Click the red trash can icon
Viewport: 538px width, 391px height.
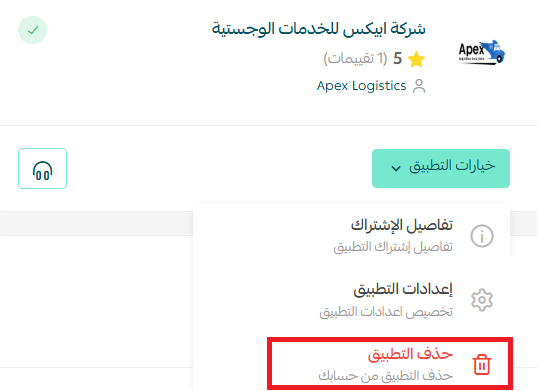pos(482,364)
